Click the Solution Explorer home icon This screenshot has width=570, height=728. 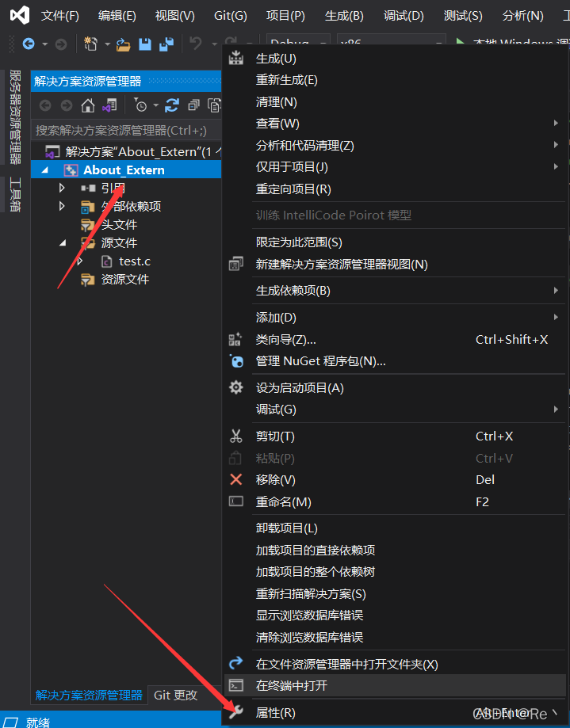[88, 106]
